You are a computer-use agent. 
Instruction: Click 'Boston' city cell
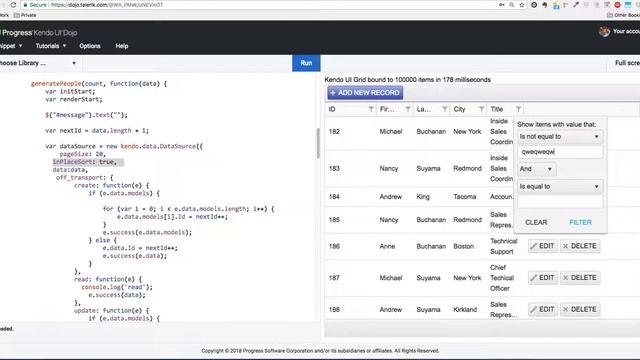pyautogui.click(x=463, y=247)
